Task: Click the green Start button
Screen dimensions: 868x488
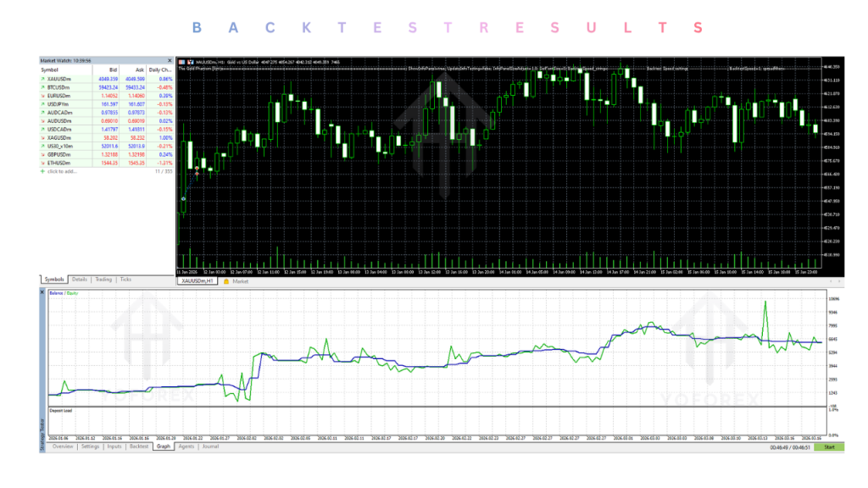Action: pyautogui.click(x=829, y=447)
